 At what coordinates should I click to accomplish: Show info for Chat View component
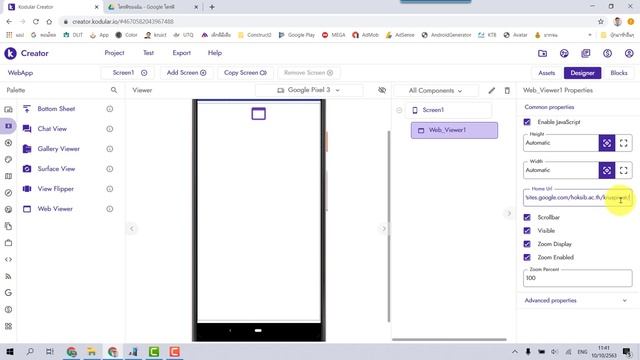pyautogui.click(x=110, y=129)
